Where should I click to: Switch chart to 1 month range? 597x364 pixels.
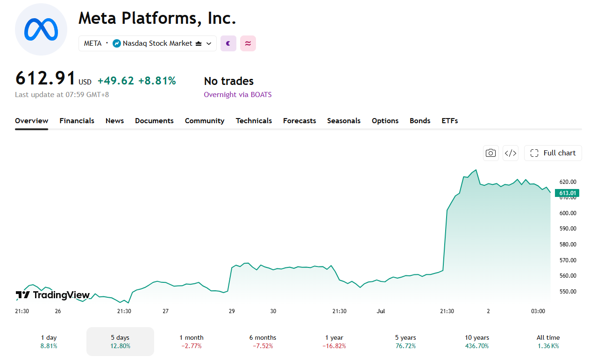(x=192, y=342)
